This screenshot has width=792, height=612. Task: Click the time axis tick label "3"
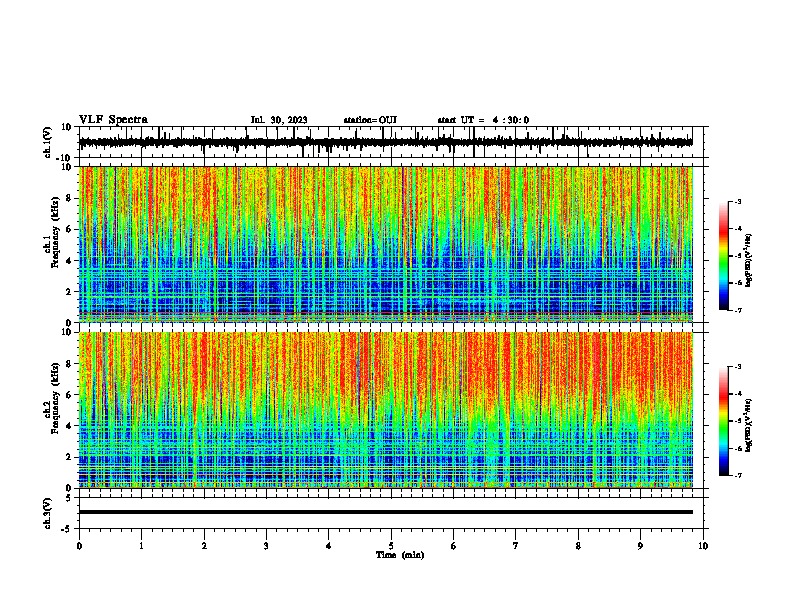click(x=266, y=546)
